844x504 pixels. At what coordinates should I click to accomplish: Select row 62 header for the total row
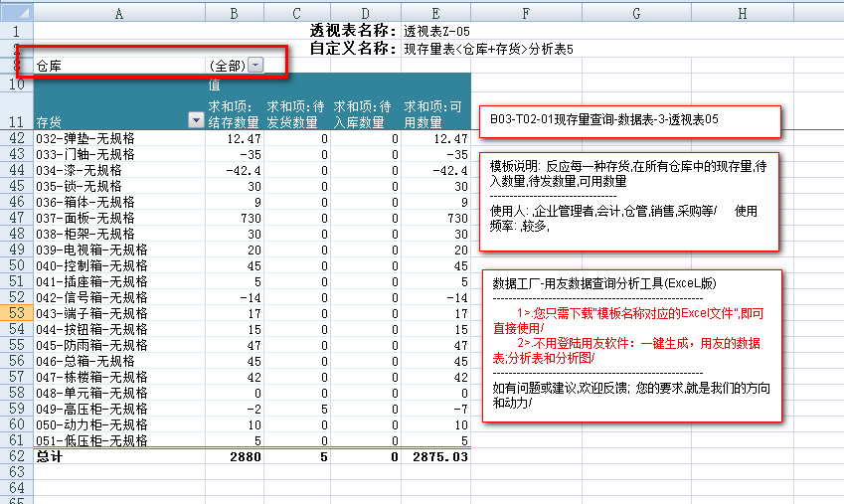[16, 455]
